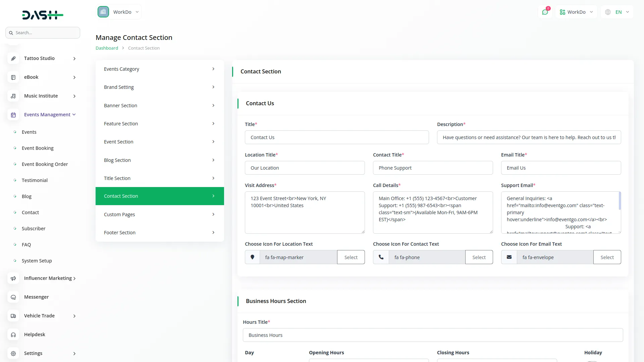The image size is (644, 362).
Task: Click the Hours Title input field
Action: point(433,335)
